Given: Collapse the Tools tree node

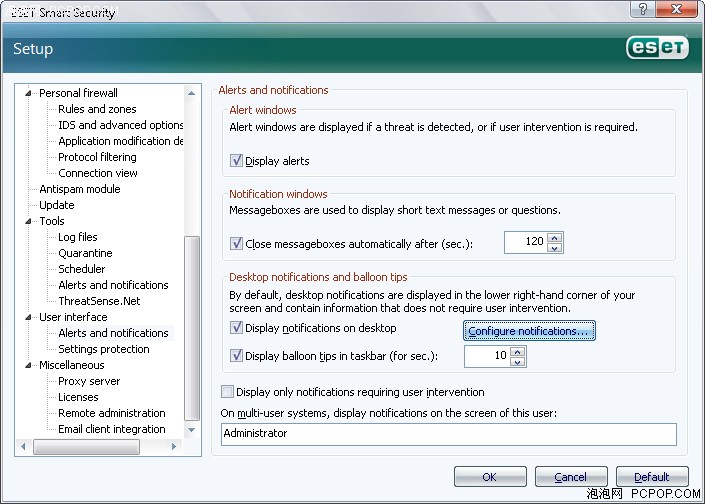Looking at the screenshot, I should pyautogui.click(x=28, y=221).
